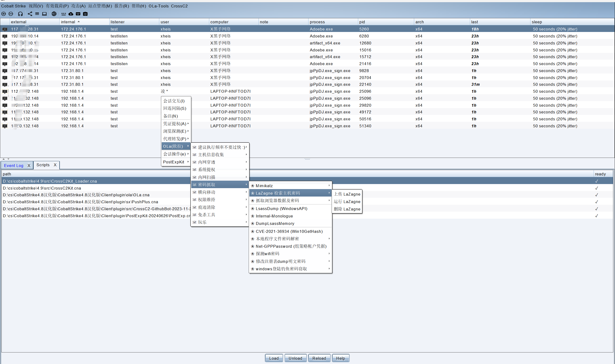Expand 横向移动 submenu
Image resolution: width=615 pixels, height=364 pixels.
[x=220, y=192]
